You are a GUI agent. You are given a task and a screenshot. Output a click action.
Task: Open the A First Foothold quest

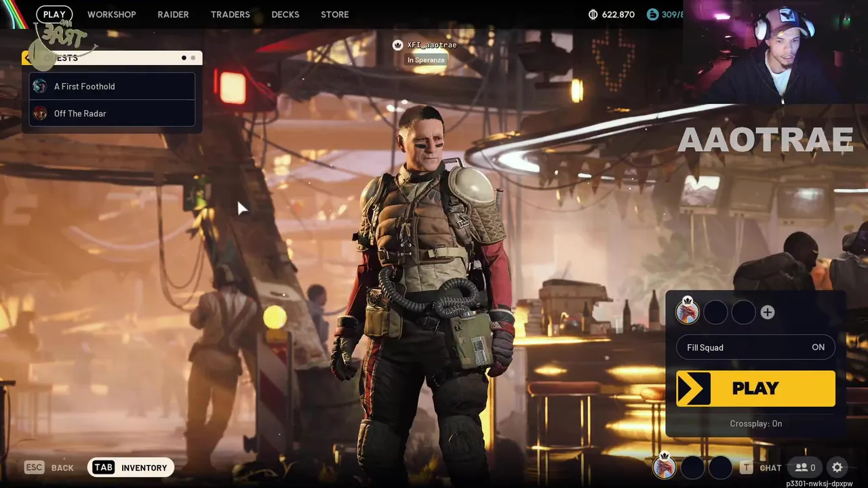click(x=112, y=86)
